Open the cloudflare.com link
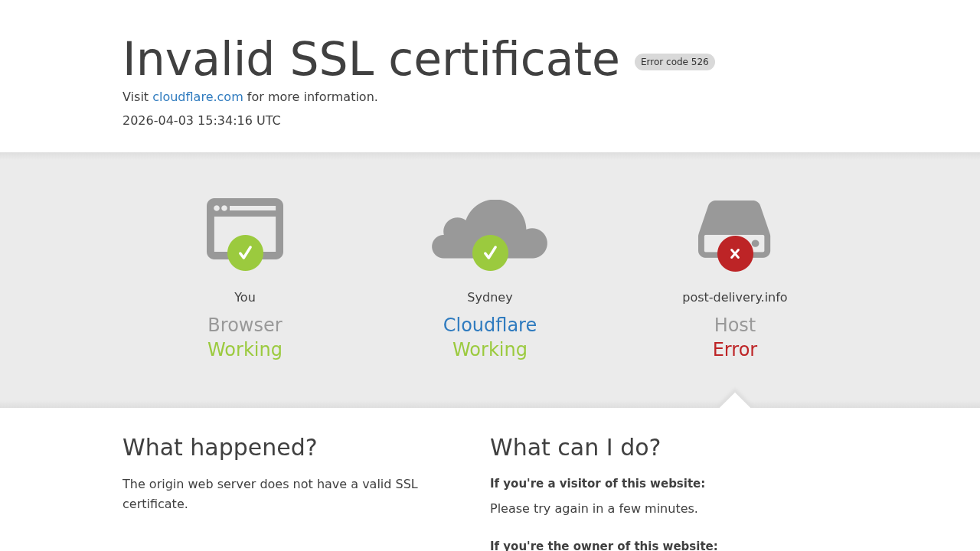This screenshot has height=551, width=980. click(x=198, y=96)
